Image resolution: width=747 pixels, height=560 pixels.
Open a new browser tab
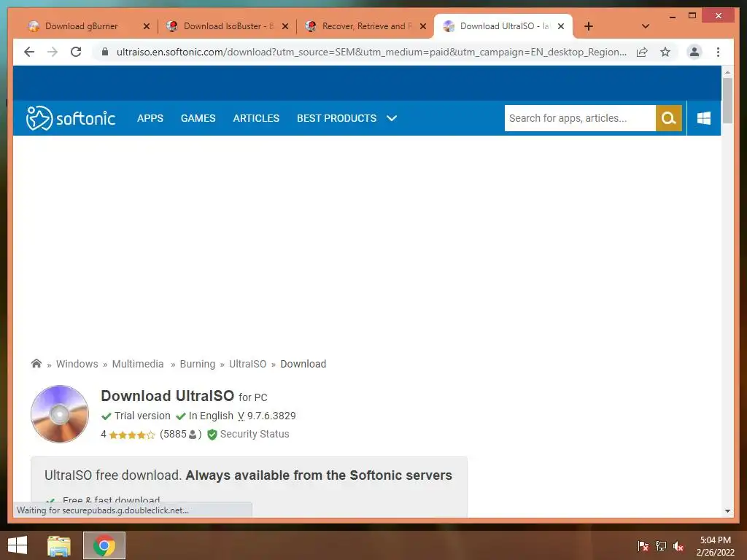pos(589,26)
